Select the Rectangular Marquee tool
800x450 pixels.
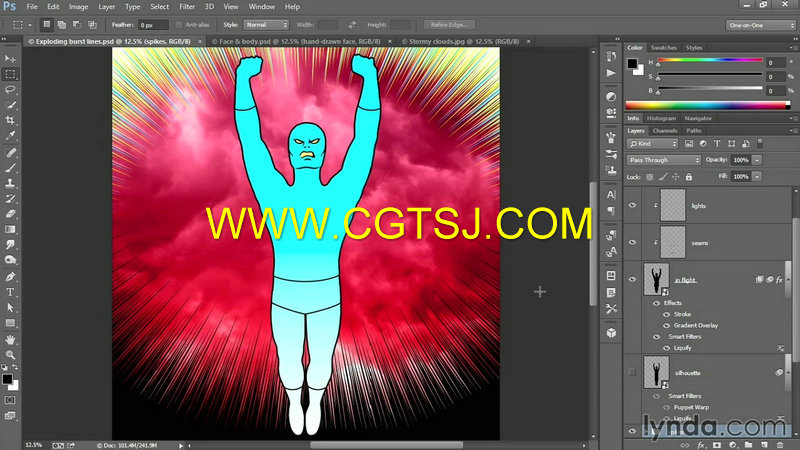pyautogui.click(x=10, y=74)
